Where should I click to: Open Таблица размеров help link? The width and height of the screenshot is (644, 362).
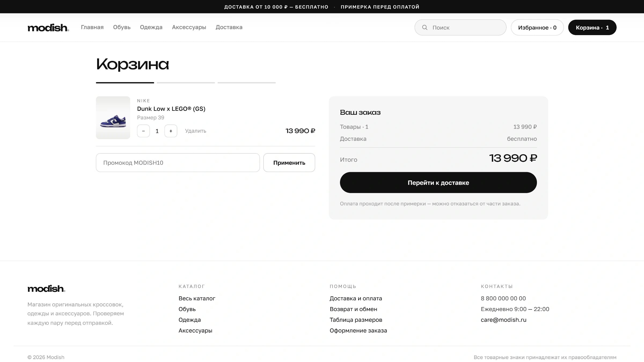tap(356, 320)
